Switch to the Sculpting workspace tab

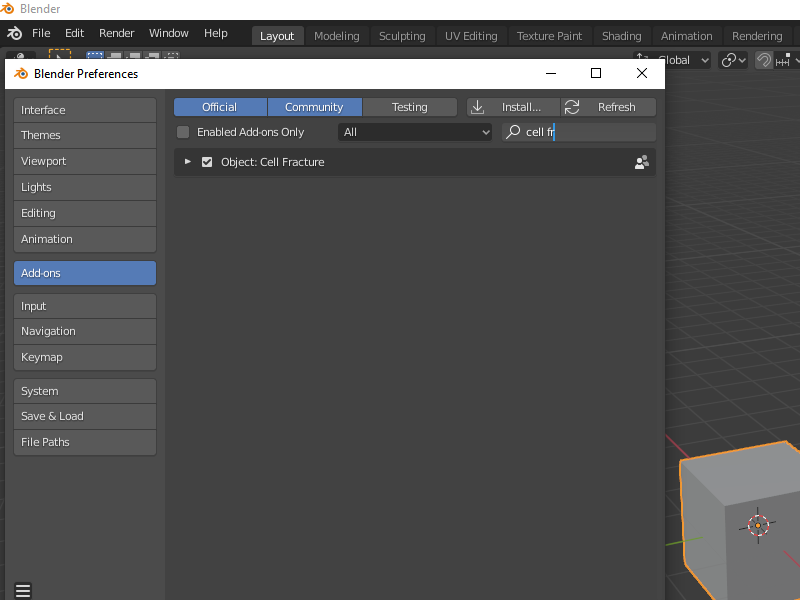click(x=402, y=36)
